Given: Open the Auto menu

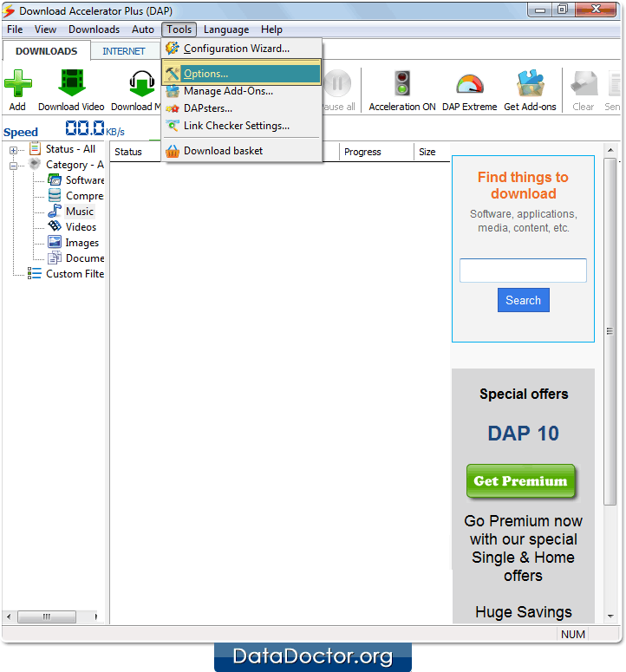Looking at the screenshot, I should tap(143, 29).
